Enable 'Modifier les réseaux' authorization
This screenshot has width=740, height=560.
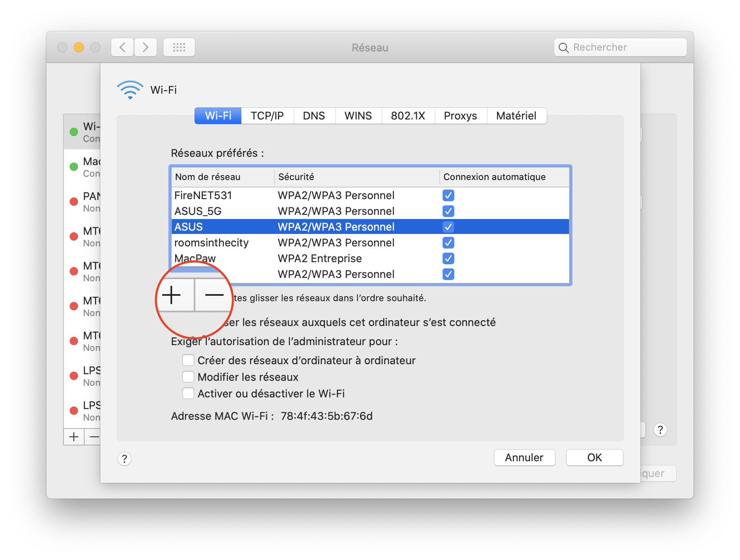point(188,376)
